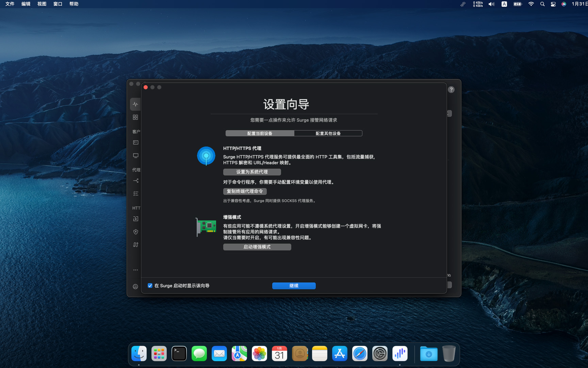This screenshot has width=588, height=368.
Task: Click the blue 继续 button
Action: click(294, 286)
